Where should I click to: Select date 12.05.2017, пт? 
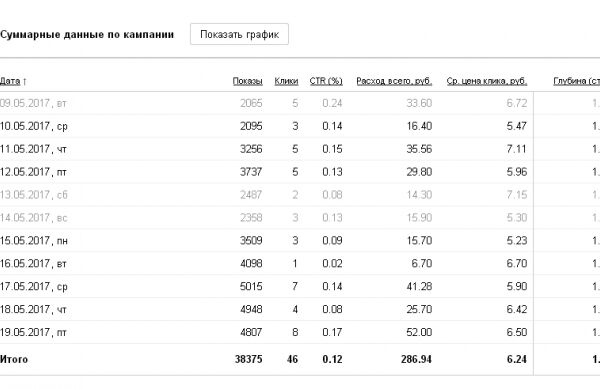[34, 172]
